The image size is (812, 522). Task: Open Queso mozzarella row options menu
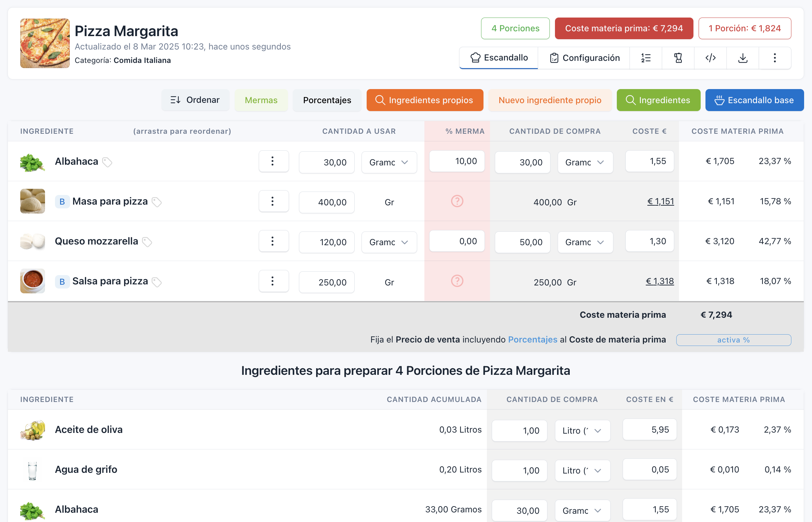click(x=274, y=241)
